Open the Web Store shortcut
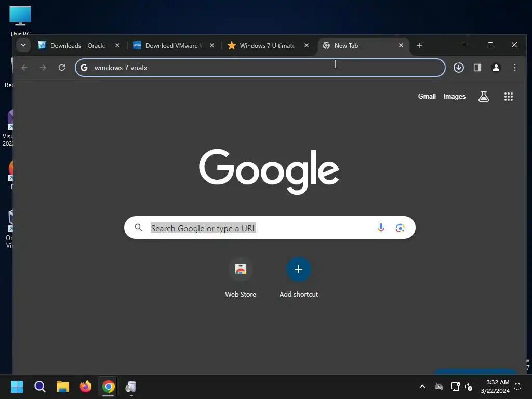The width and height of the screenshot is (532, 399). click(x=241, y=277)
